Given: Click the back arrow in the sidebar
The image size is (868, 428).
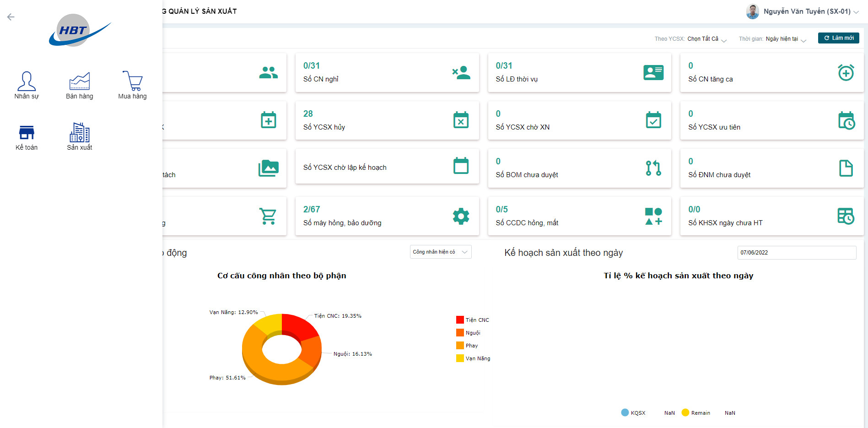Looking at the screenshot, I should pyautogui.click(x=11, y=16).
